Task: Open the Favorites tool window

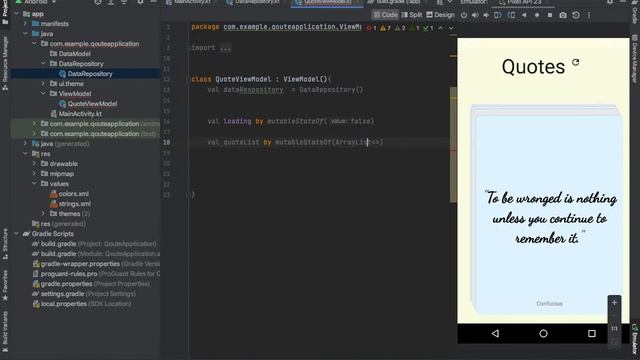Action: (x=5, y=286)
